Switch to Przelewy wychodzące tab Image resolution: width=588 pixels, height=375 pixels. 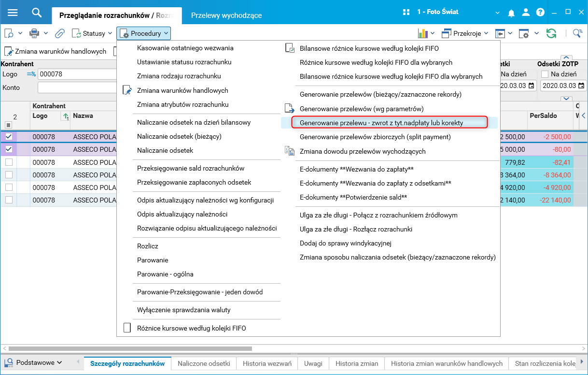pyautogui.click(x=226, y=15)
